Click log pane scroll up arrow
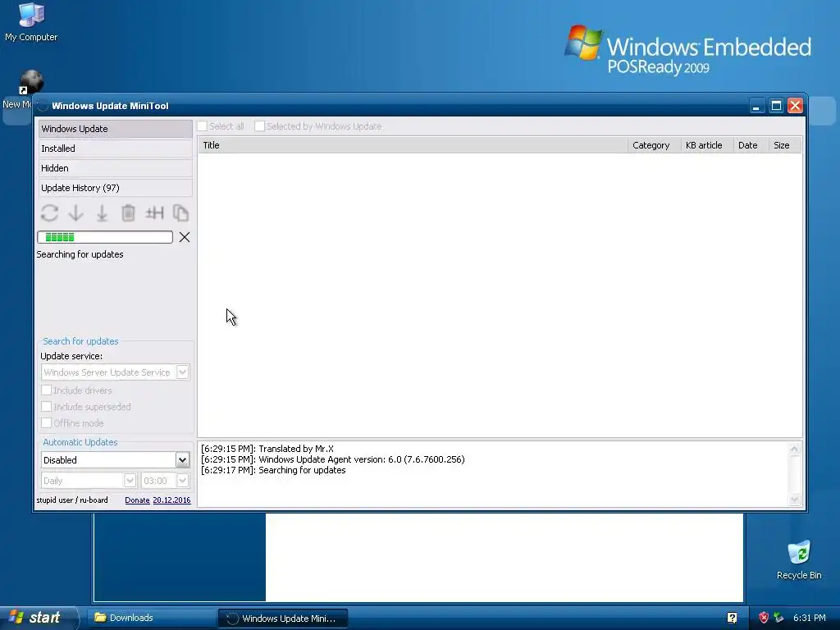 [794, 450]
